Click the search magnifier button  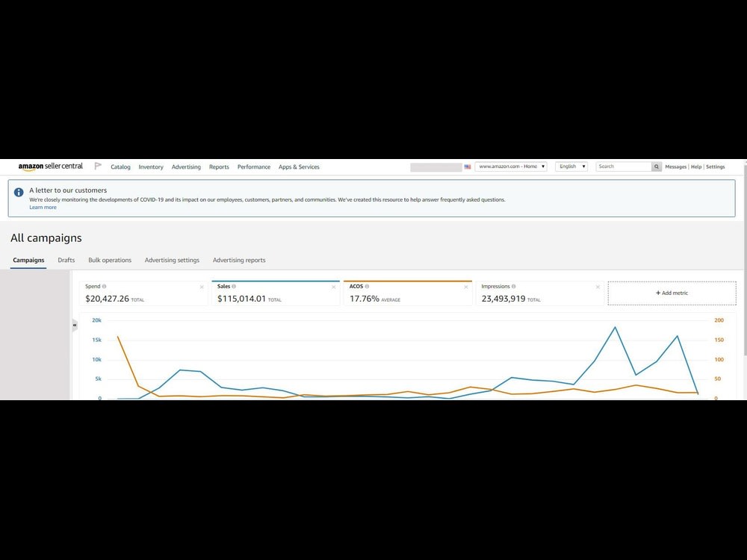tap(657, 167)
